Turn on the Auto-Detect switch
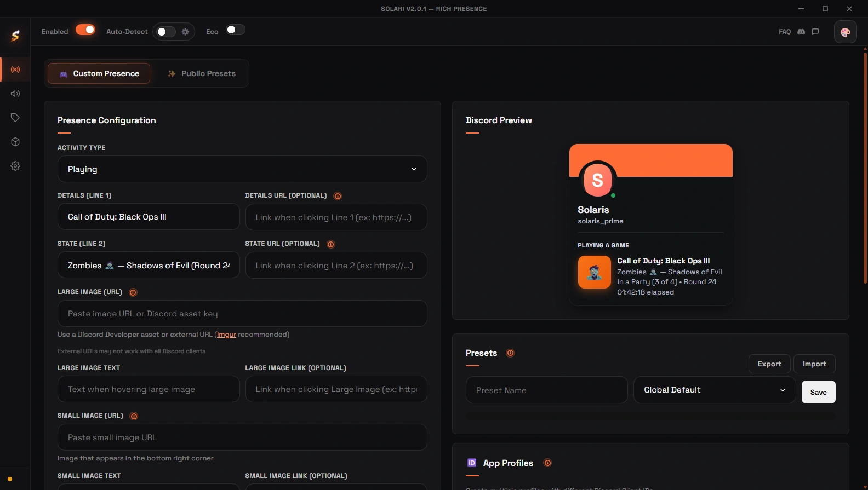This screenshot has height=490, width=868. coord(165,32)
